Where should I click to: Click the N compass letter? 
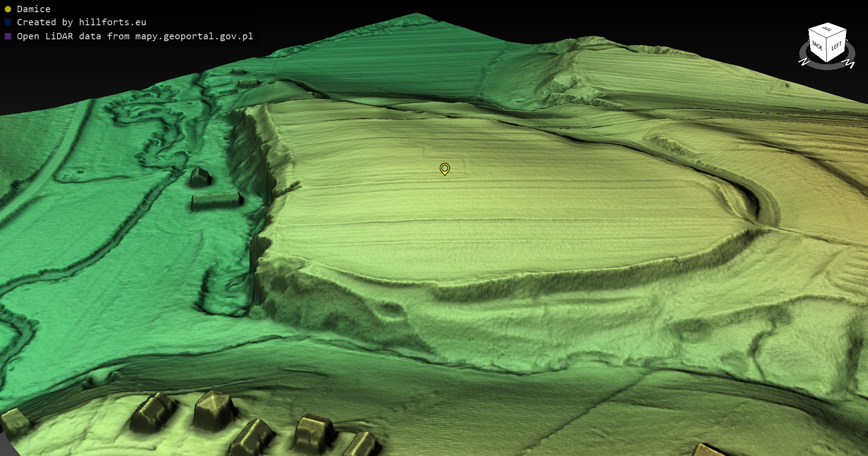804,62
